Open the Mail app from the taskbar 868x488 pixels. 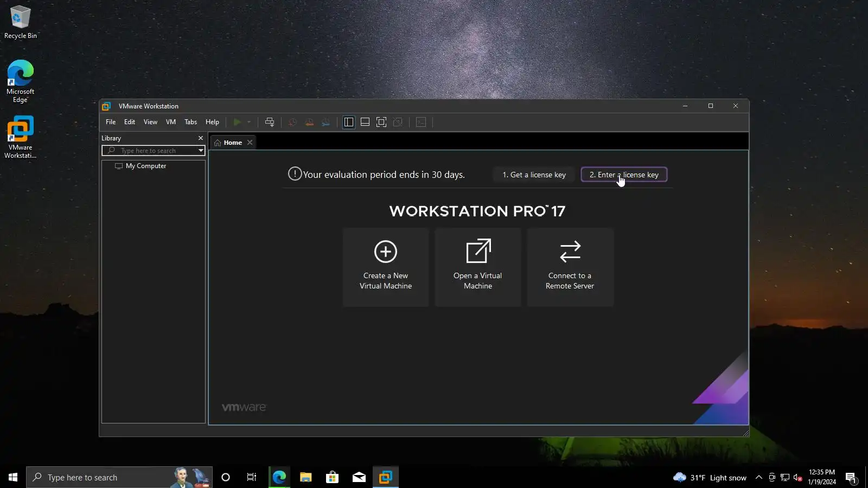click(359, 477)
